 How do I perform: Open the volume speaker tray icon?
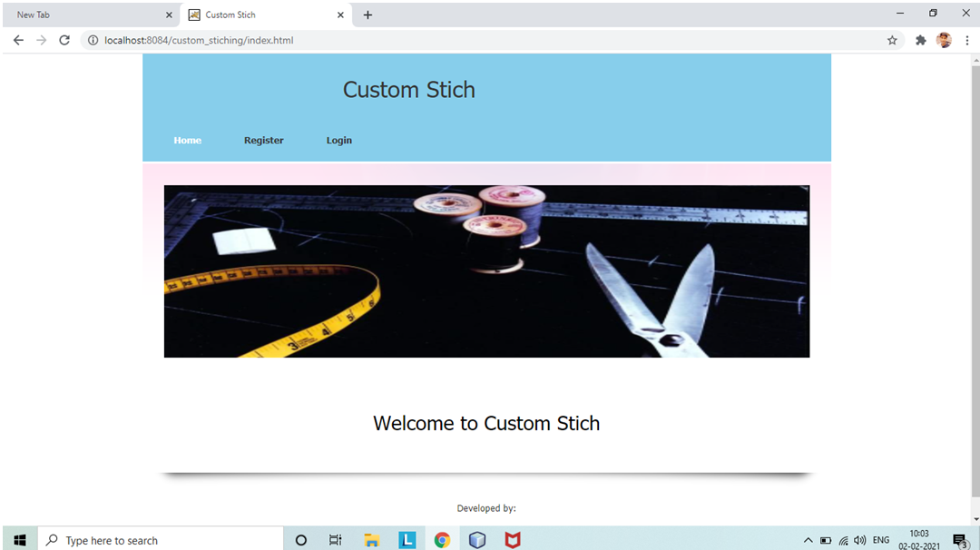click(x=860, y=540)
